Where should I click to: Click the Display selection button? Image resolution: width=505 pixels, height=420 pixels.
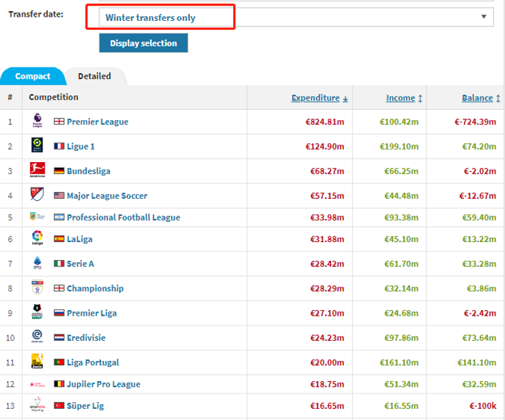pyautogui.click(x=143, y=43)
